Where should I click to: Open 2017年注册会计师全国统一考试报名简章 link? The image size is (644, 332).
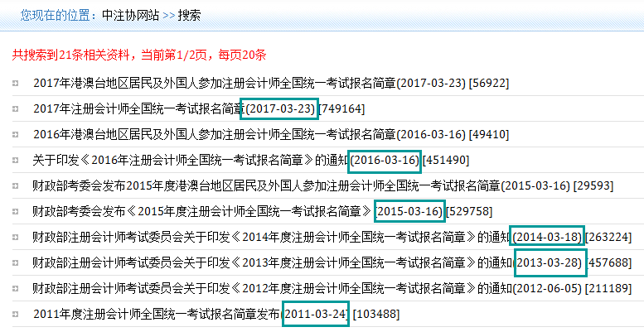[x=139, y=108]
